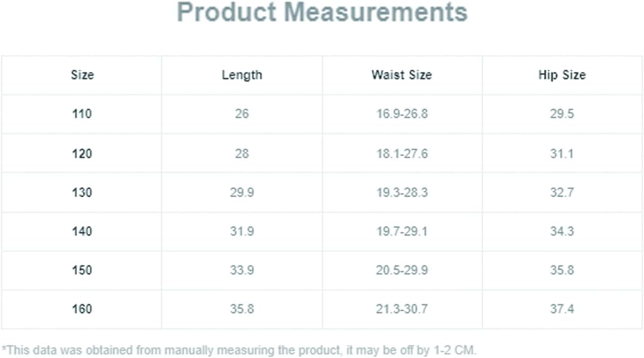Screen dimensions: 644x358
Task: Select the Waist Size column header
Action: [x=402, y=75]
